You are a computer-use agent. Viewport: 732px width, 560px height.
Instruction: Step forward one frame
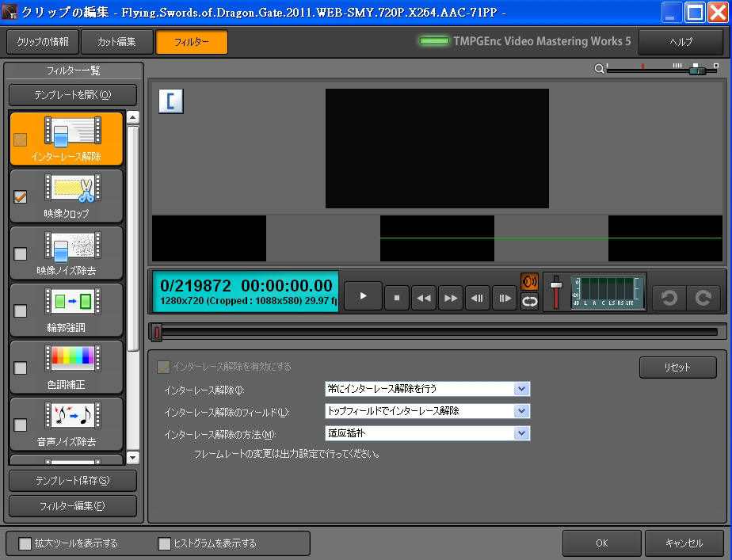504,298
